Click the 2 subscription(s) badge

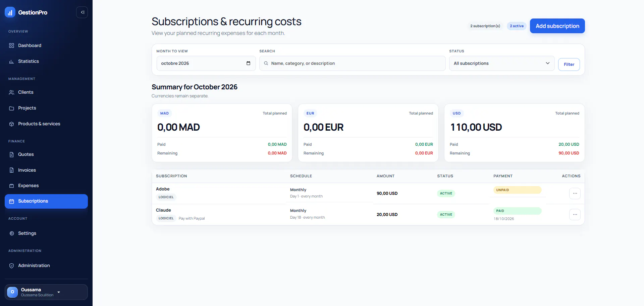click(485, 26)
